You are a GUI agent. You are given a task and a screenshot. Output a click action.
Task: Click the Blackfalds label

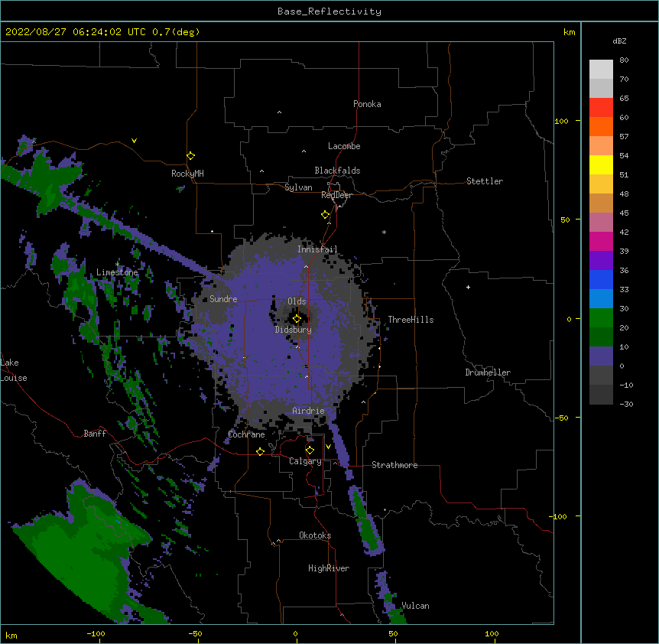pyautogui.click(x=337, y=171)
